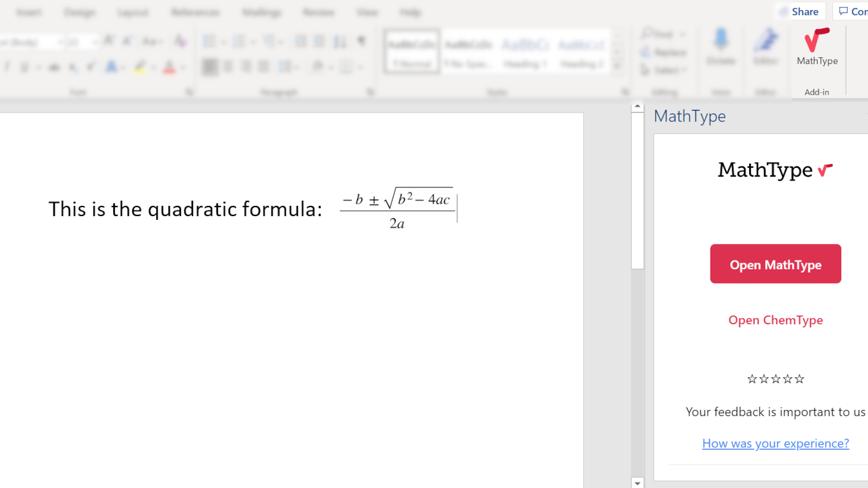This screenshot has height=488, width=868.
Task: Toggle left text alignment
Action: coord(210,67)
